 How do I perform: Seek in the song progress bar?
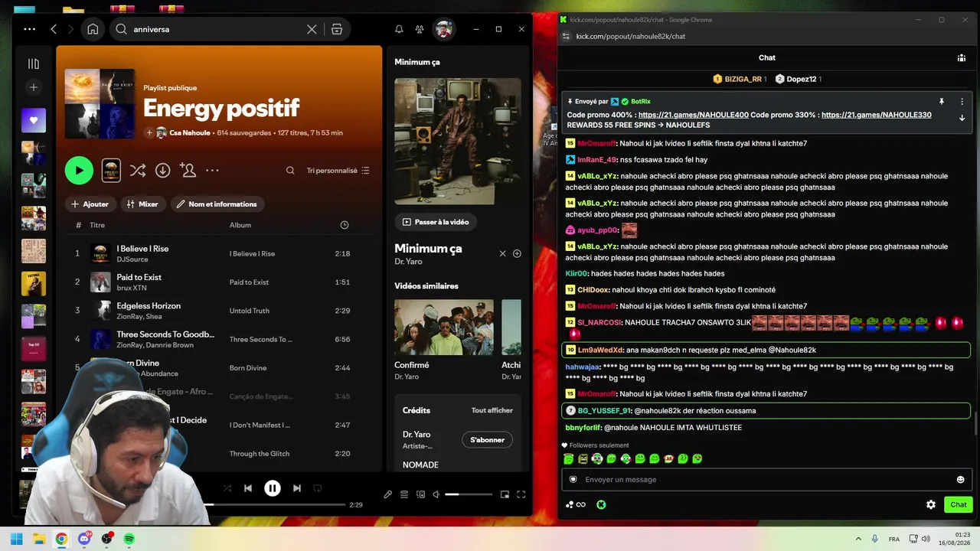click(274, 505)
